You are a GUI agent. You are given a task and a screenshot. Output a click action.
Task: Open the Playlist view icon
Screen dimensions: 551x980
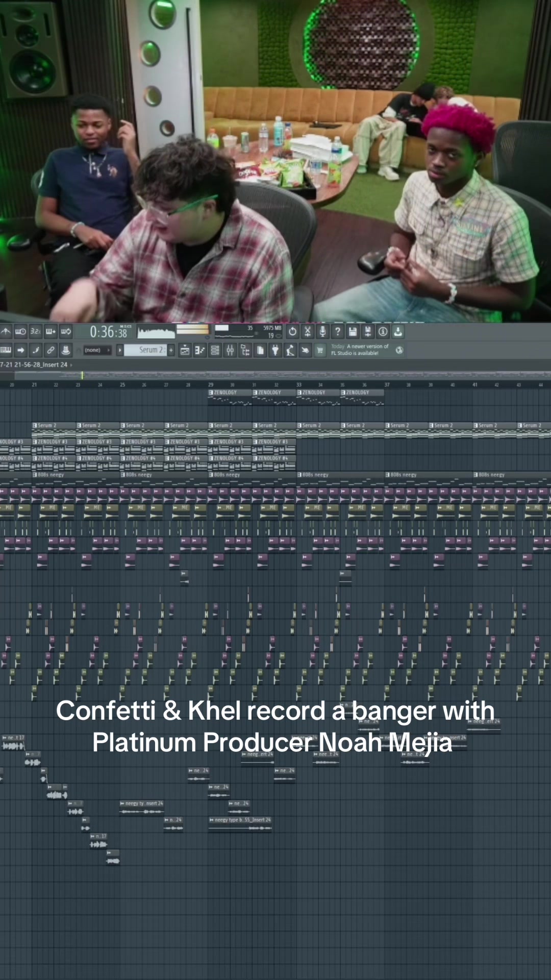[185, 350]
